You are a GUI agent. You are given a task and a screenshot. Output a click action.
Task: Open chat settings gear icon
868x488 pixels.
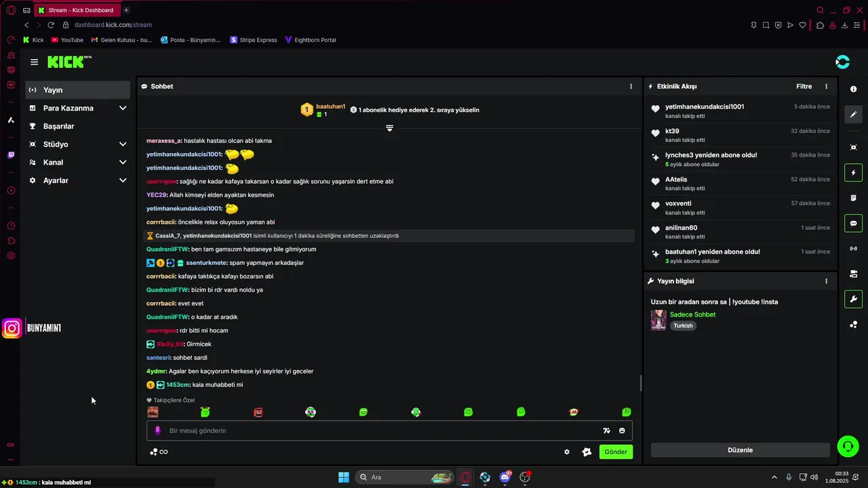pos(567,452)
